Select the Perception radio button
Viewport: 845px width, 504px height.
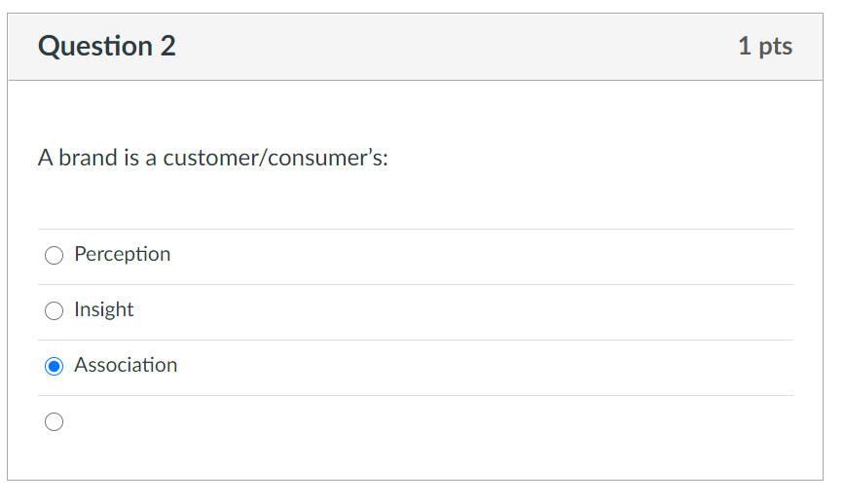tap(55, 256)
